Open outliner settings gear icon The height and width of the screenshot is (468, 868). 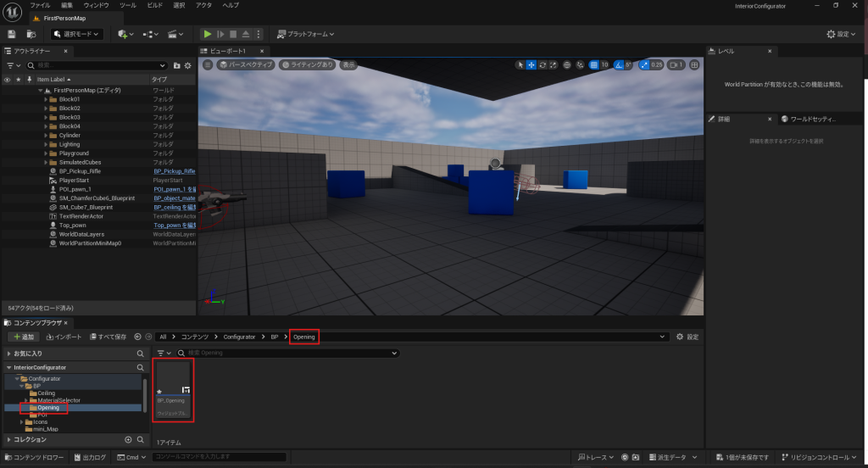coord(189,65)
